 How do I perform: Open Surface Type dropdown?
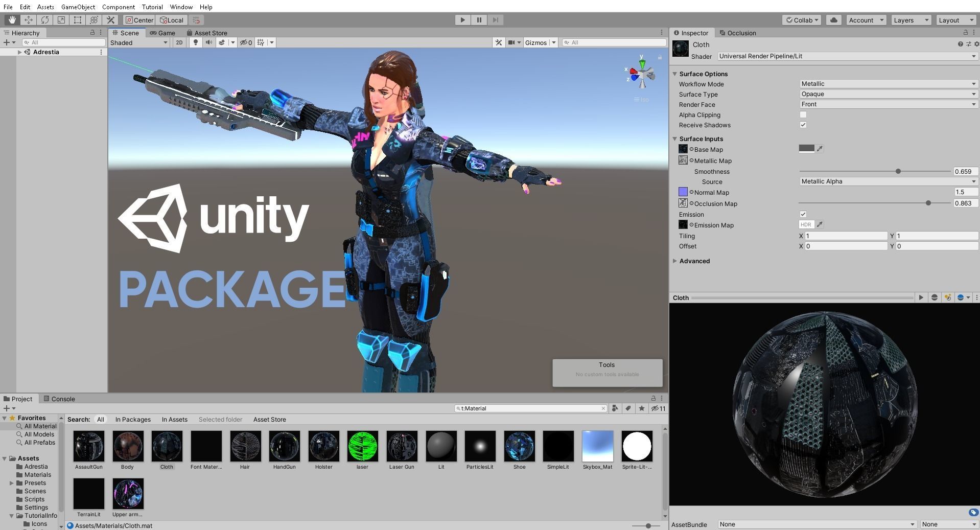pos(889,94)
